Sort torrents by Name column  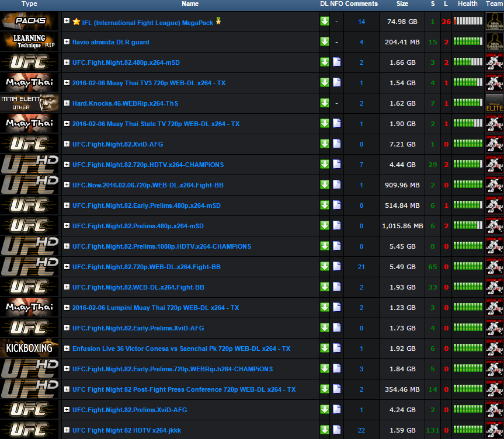point(190,4)
